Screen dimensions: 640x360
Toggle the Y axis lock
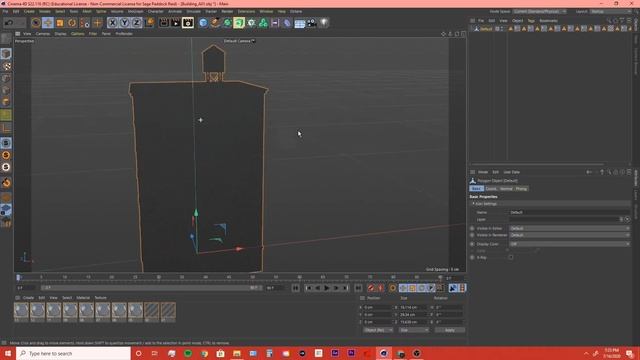tap(124, 23)
